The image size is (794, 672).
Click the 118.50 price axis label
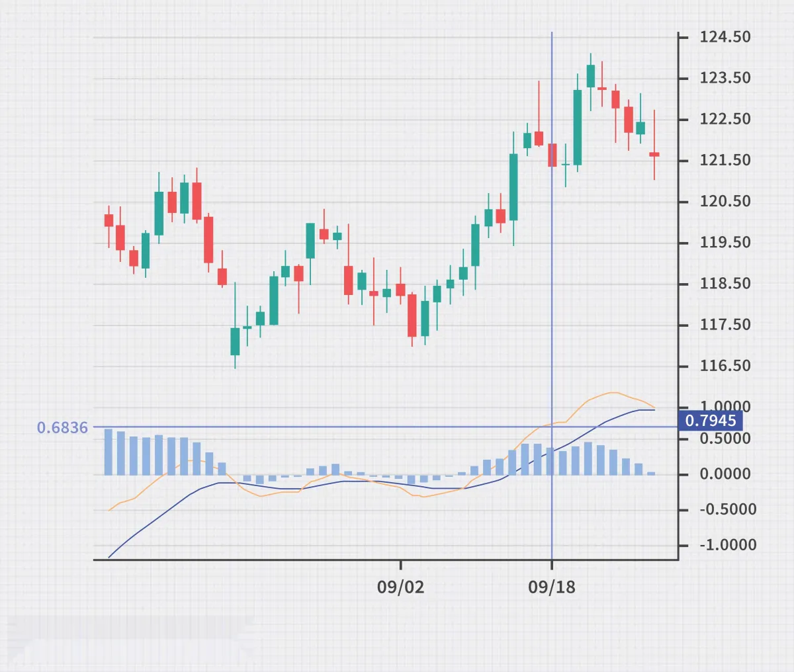(x=725, y=284)
